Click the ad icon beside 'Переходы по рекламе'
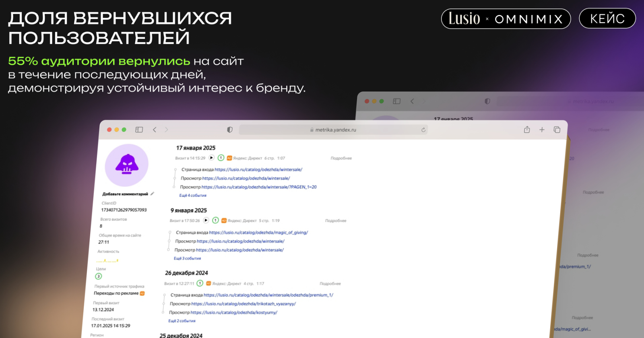 click(142, 293)
